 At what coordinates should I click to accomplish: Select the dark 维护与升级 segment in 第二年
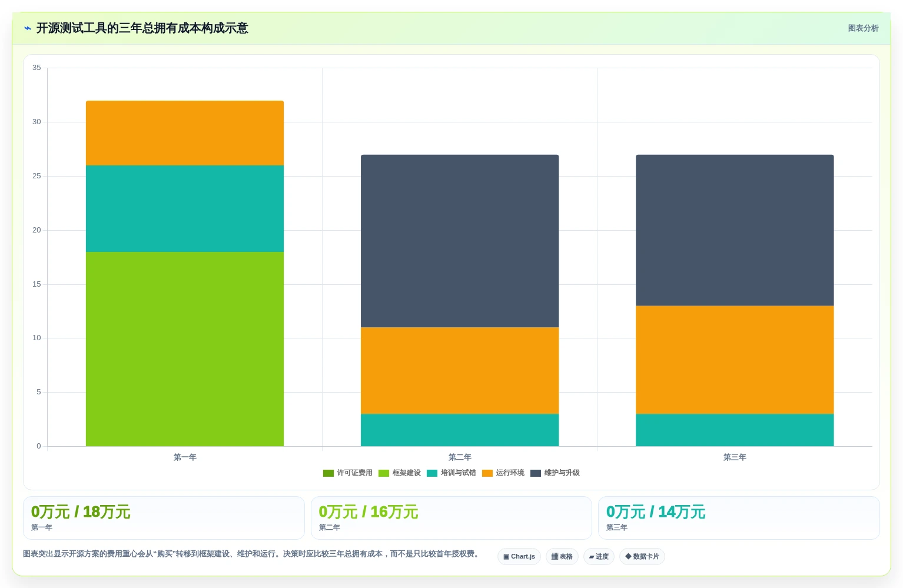click(460, 241)
